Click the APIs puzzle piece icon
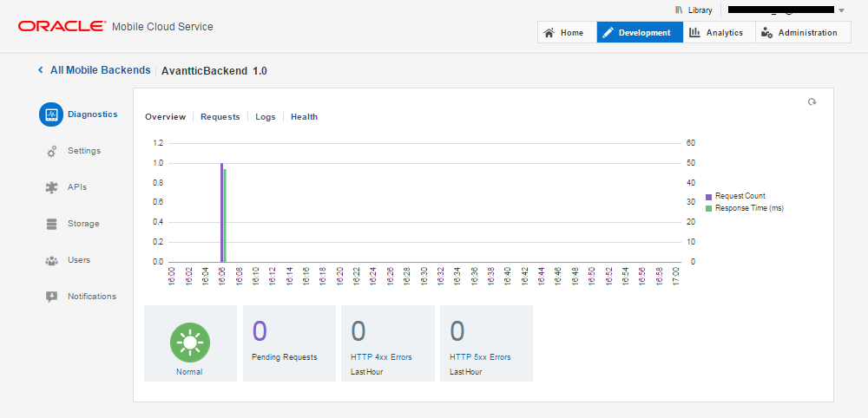This screenshot has height=418, width=868. pos(51,187)
